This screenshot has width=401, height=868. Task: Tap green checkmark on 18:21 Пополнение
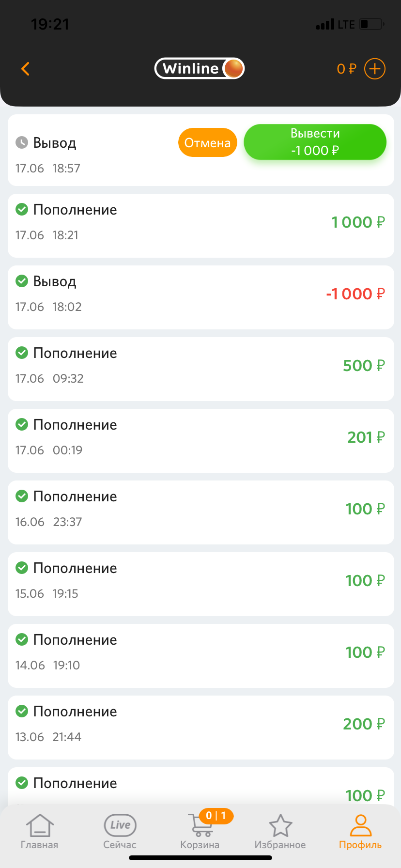(22, 209)
